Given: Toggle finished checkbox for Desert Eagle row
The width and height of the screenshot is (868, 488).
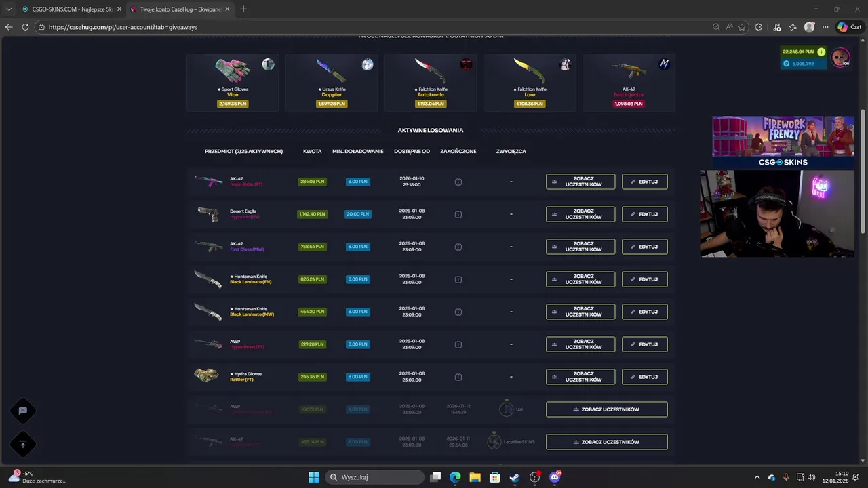Looking at the screenshot, I should tap(458, 214).
